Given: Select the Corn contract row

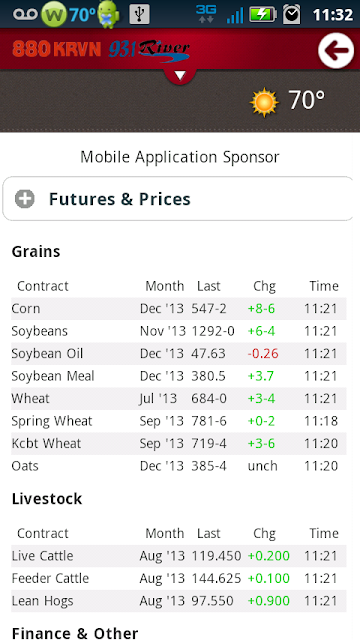Looking at the screenshot, I should click(179, 309).
